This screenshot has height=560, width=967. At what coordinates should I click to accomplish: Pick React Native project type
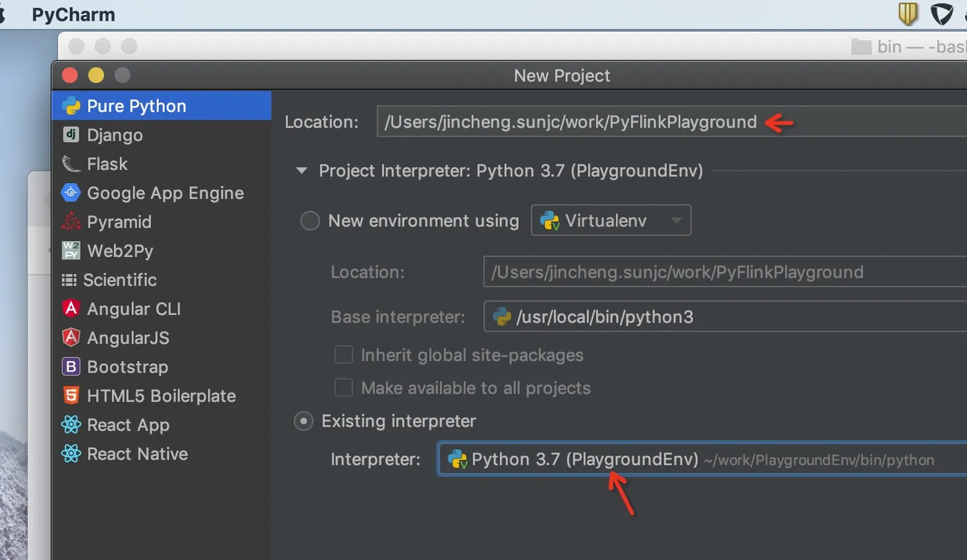coord(162,454)
